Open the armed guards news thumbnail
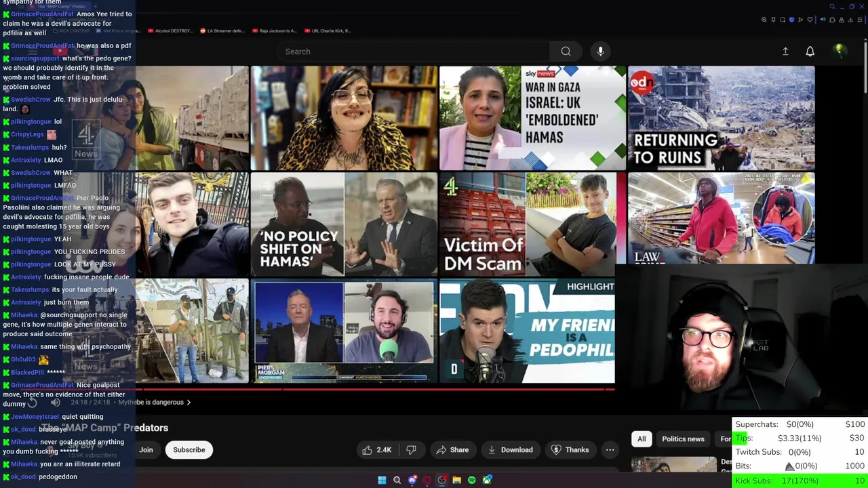Image resolution: width=868 pixels, height=488 pixels. (192, 331)
